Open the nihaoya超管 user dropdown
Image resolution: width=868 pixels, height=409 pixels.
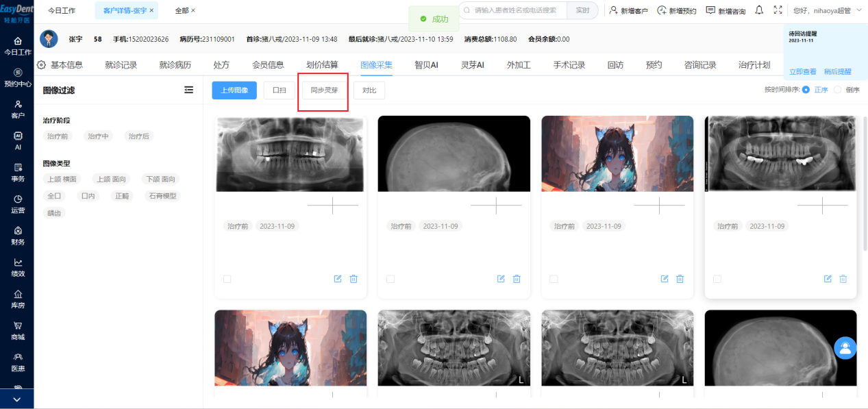click(827, 11)
